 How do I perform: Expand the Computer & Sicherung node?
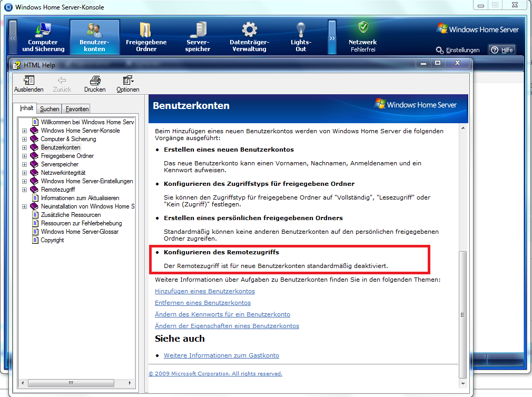pyautogui.click(x=24, y=139)
